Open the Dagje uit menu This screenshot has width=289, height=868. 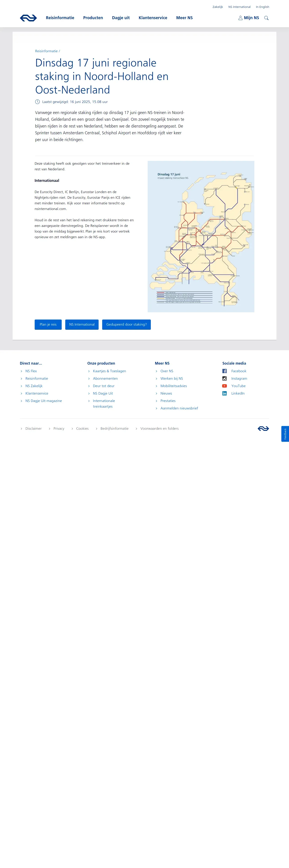coord(121,18)
